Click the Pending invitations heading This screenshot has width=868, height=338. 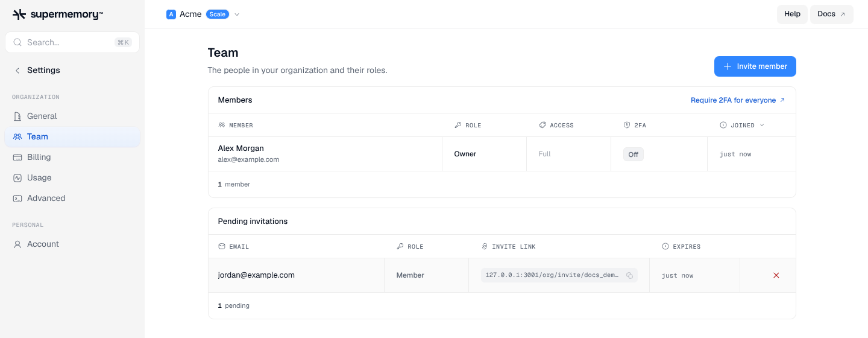(x=253, y=222)
